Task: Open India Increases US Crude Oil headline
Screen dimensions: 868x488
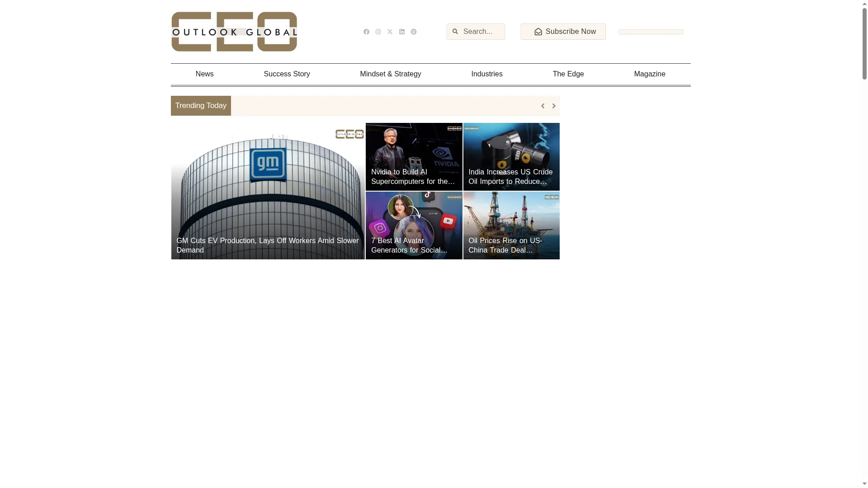Action: (510, 177)
